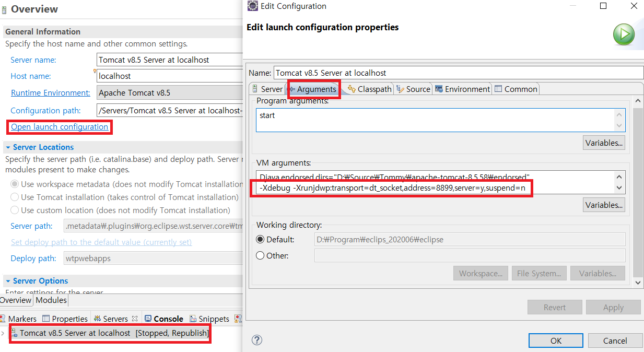Click the Program arguments text area
Screen dimensions: 644x352
[x=441, y=120]
